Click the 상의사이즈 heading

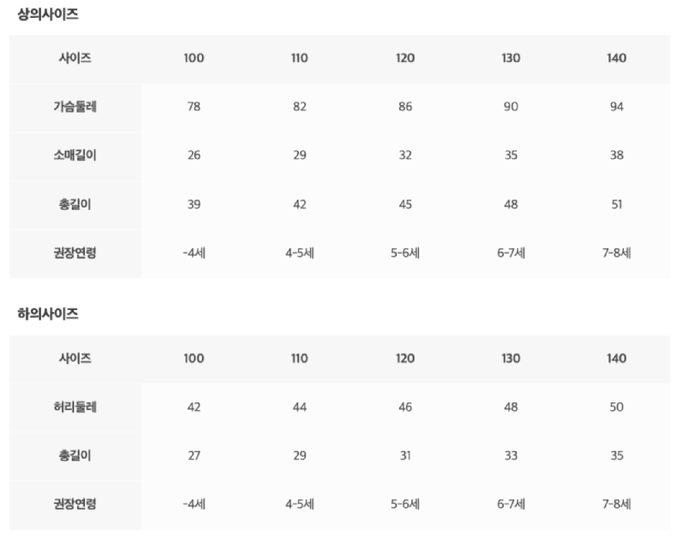click(x=48, y=15)
